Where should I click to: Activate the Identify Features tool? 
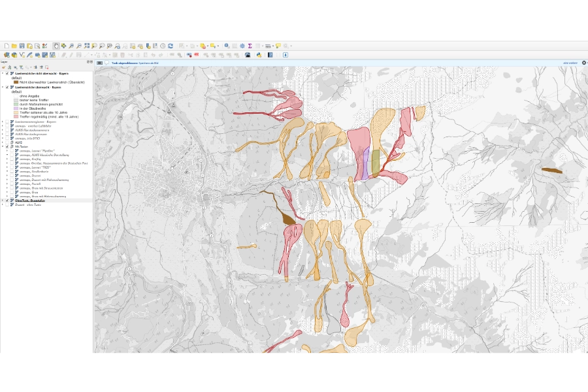click(227, 46)
